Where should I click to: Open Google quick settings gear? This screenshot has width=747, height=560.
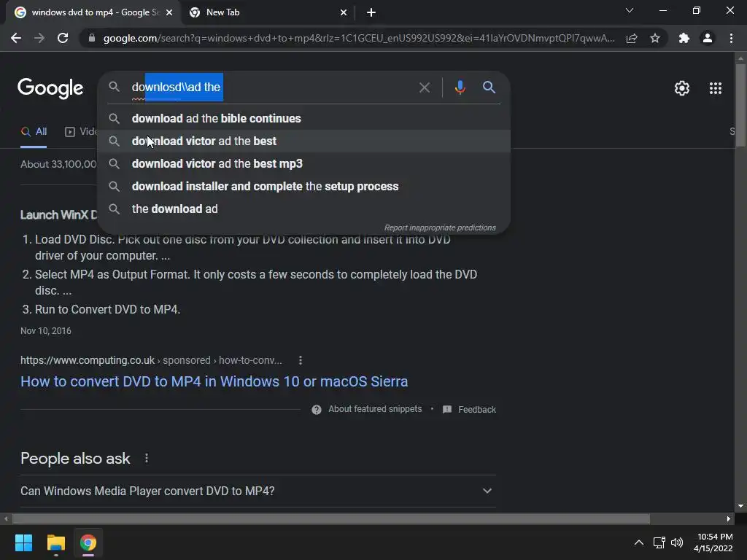682,88
